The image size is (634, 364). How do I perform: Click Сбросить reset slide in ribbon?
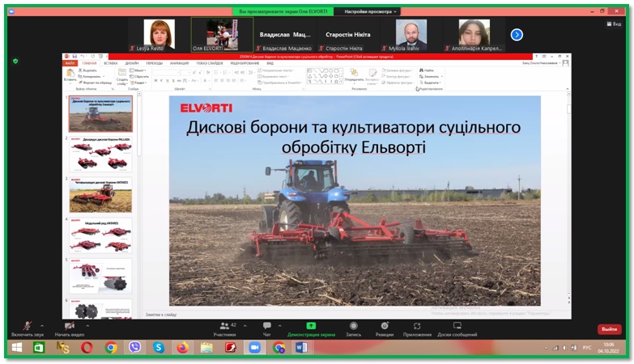139,76
